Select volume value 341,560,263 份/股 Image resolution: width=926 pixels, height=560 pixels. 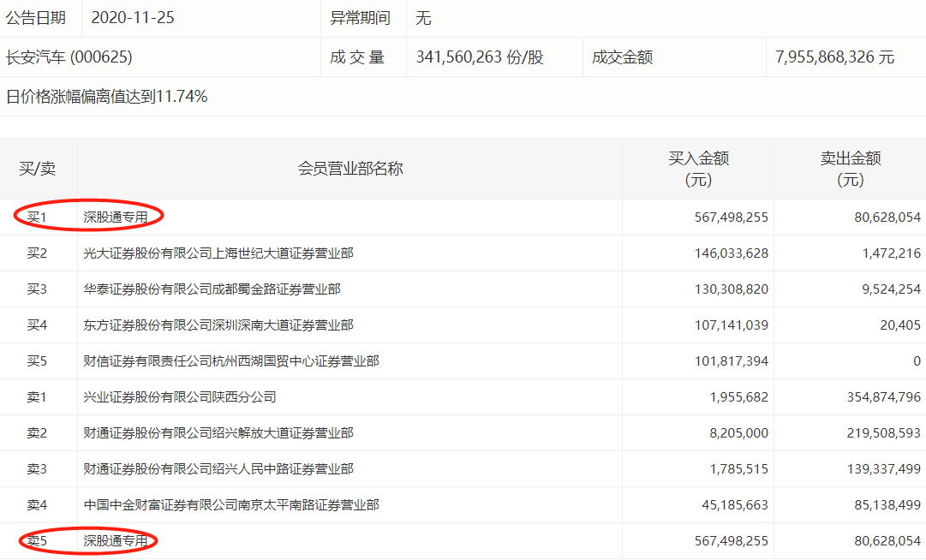480,57
